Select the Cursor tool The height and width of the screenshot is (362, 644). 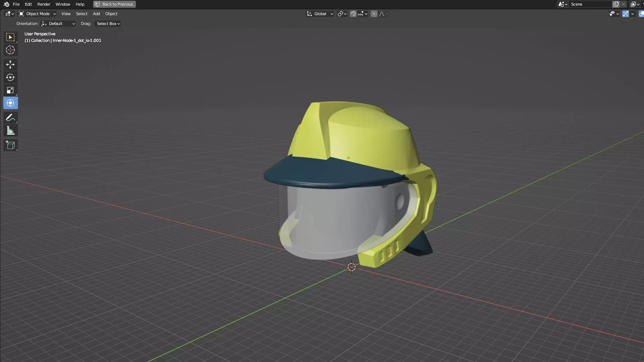(10, 50)
